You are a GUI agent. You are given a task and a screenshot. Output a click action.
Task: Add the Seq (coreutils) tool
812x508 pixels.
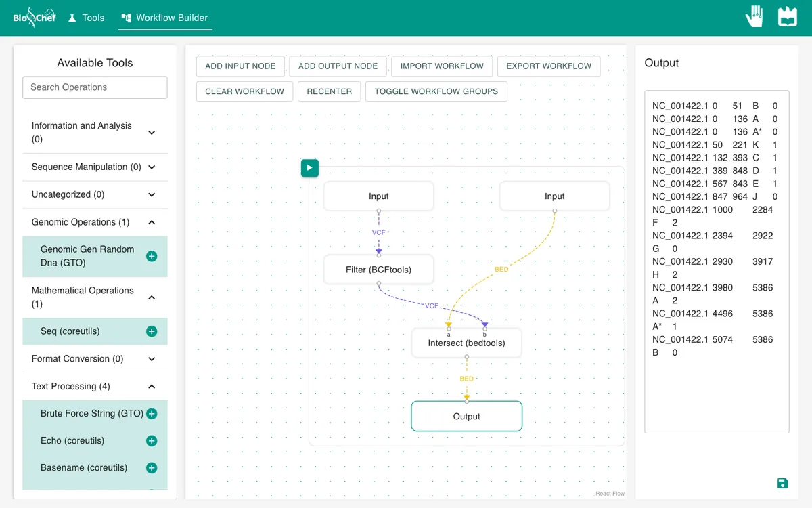[152, 331]
